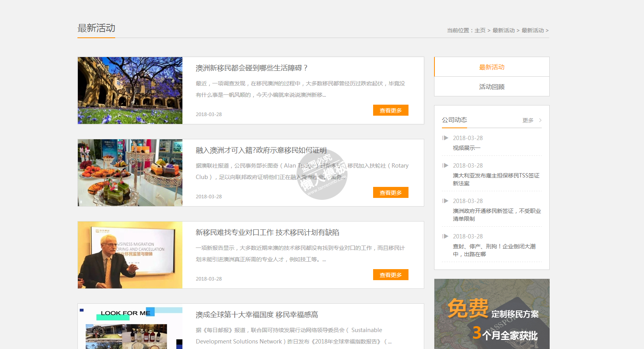Open news 澳洲政府开通移民新签证，不受职业清单限制
This screenshot has height=349, width=644.
(x=497, y=215)
